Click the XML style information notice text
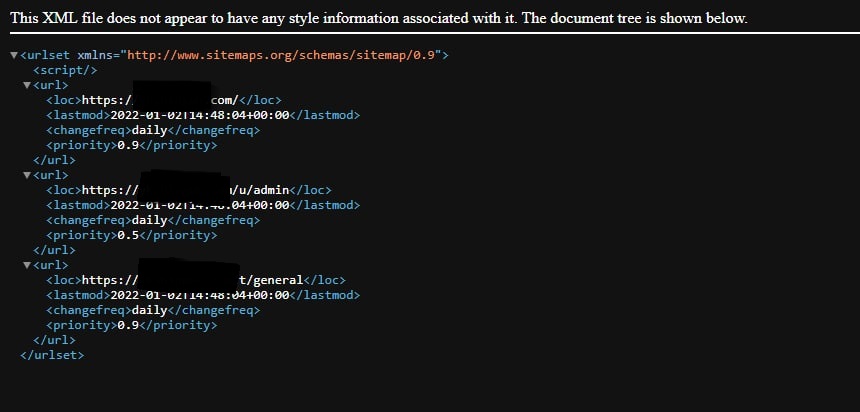Image resolution: width=860 pixels, height=412 pixels. 379,18
